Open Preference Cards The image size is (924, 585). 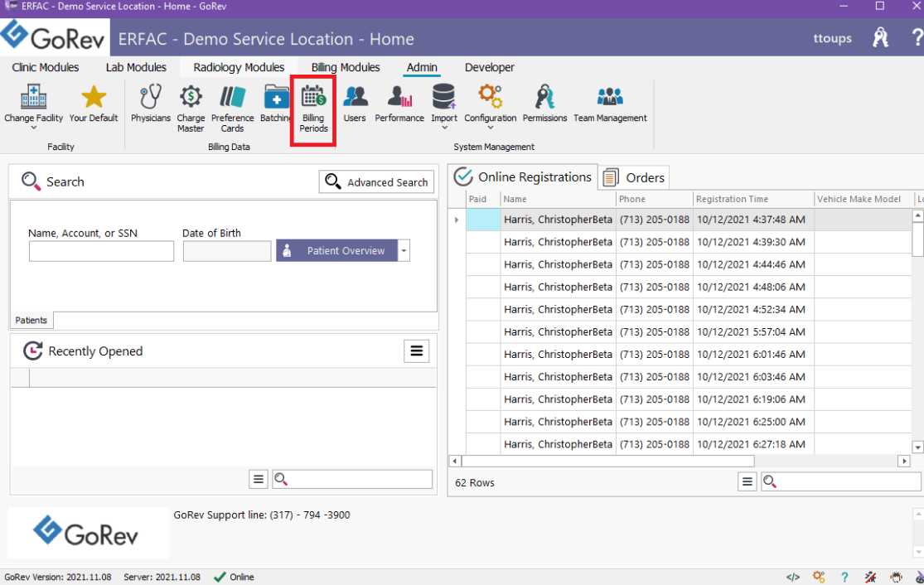point(232,108)
